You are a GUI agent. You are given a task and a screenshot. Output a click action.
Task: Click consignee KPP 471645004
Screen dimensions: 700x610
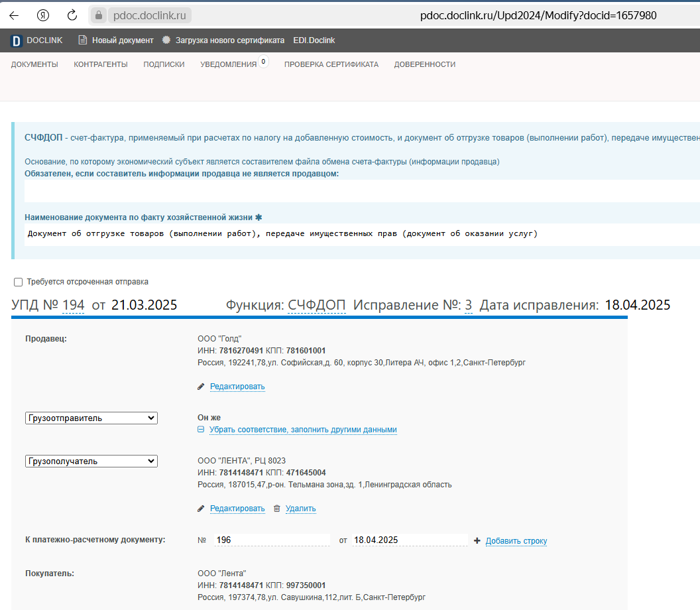tap(306, 473)
